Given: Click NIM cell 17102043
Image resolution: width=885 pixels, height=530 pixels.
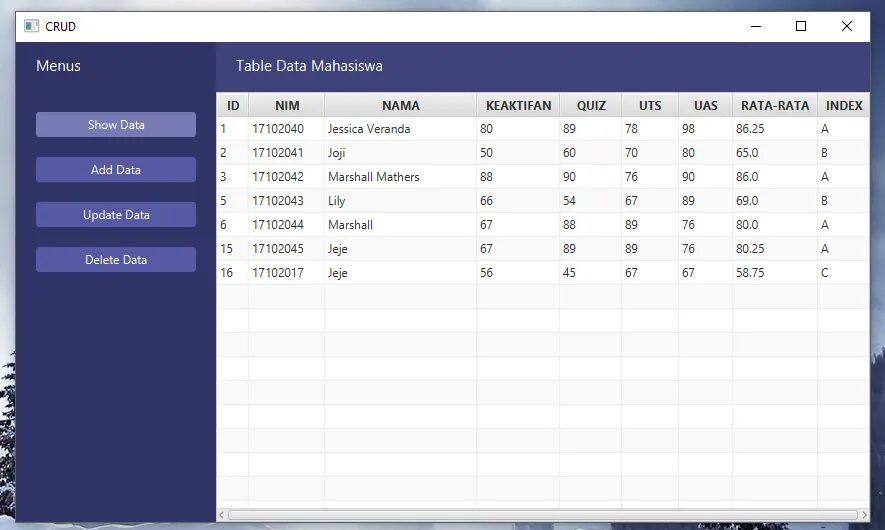Looking at the screenshot, I should pyautogui.click(x=287, y=201).
